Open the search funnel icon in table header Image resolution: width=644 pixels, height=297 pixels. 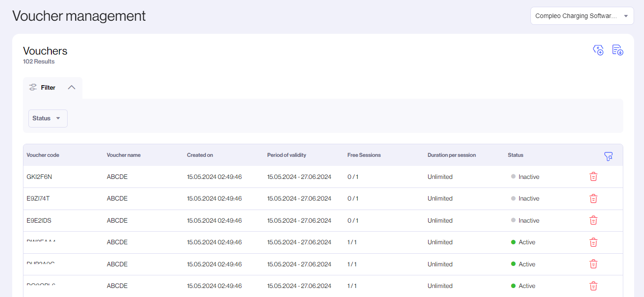[608, 156]
